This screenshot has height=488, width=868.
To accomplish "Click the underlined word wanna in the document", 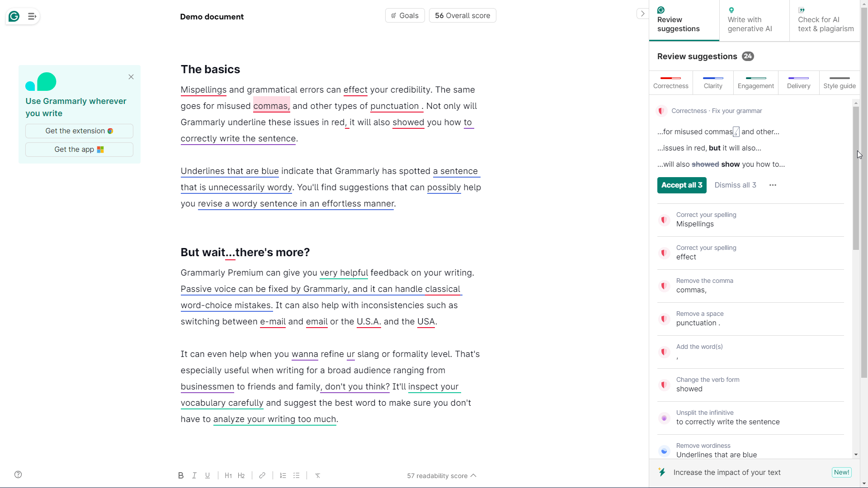I will pyautogui.click(x=305, y=354).
